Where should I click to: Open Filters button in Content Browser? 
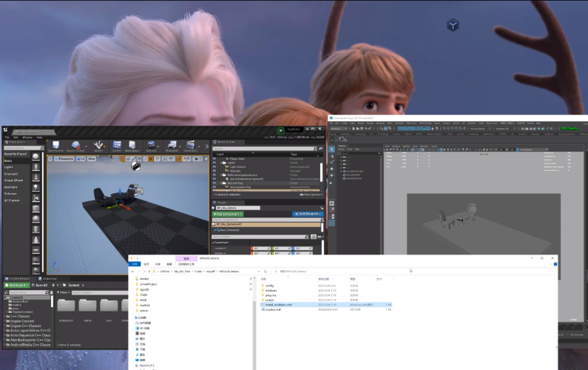tap(64, 292)
